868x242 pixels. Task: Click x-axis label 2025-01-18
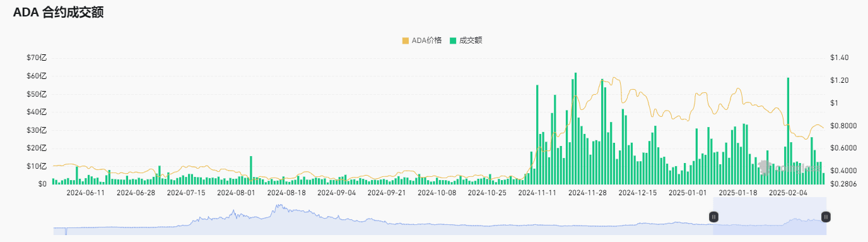738,193
